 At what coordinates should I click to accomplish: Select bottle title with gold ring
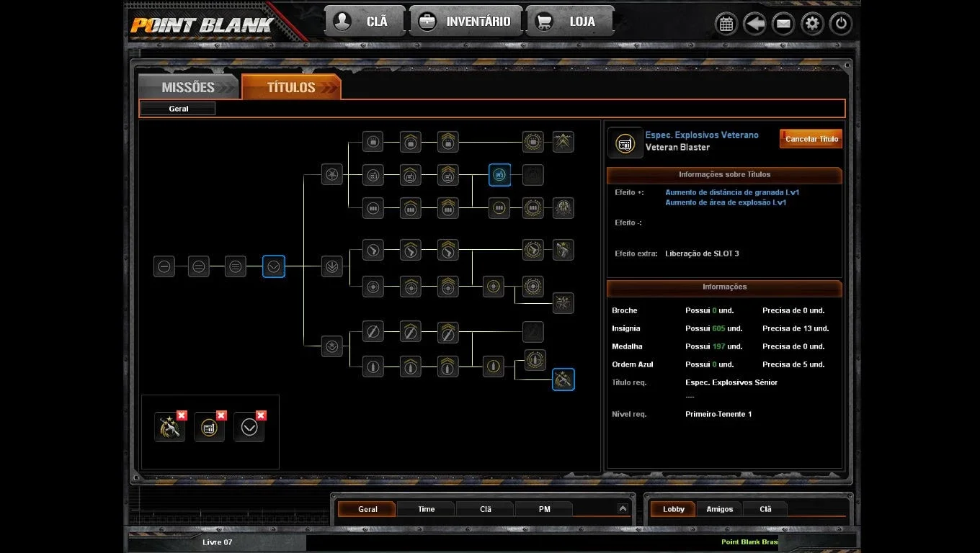[x=494, y=367]
